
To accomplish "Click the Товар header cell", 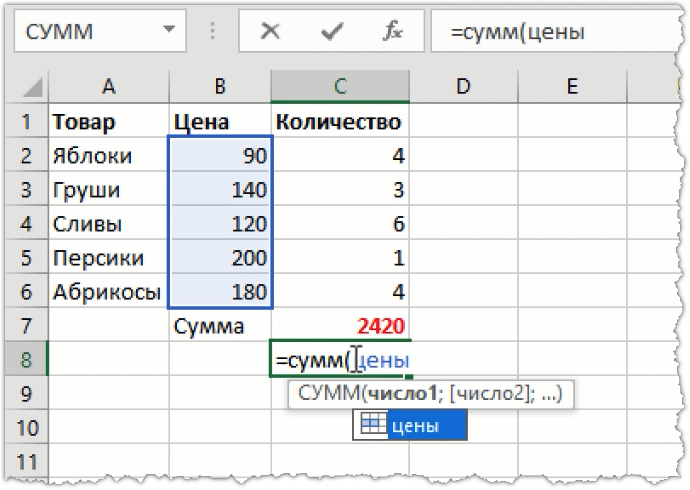I will point(109,121).
